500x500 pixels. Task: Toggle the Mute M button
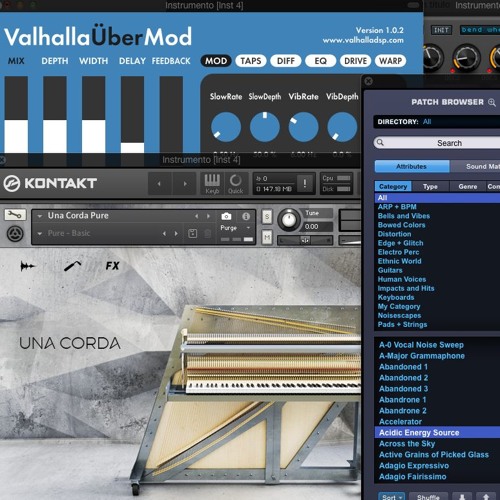[267, 237]
